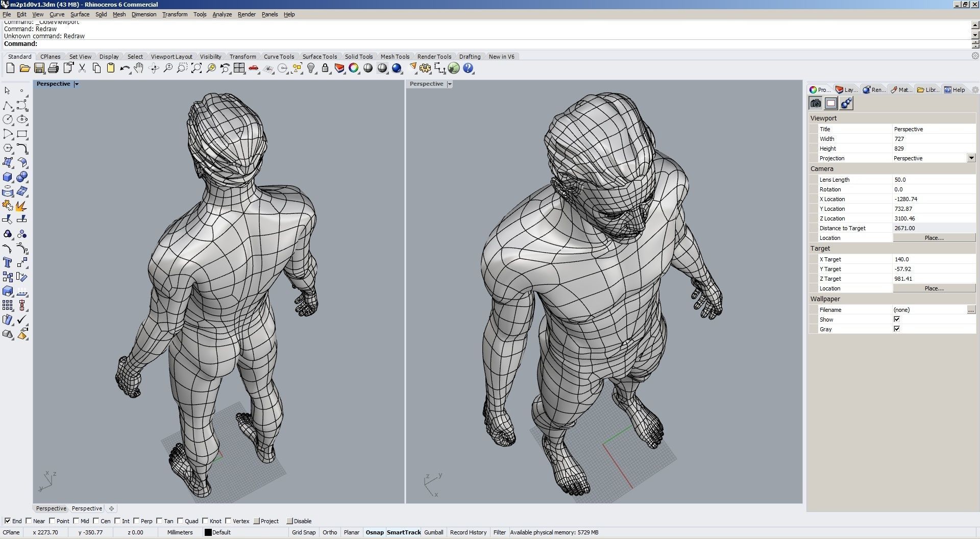Open the File menu
The width and height of the screenshot is (980, 539).
(7, 14)
